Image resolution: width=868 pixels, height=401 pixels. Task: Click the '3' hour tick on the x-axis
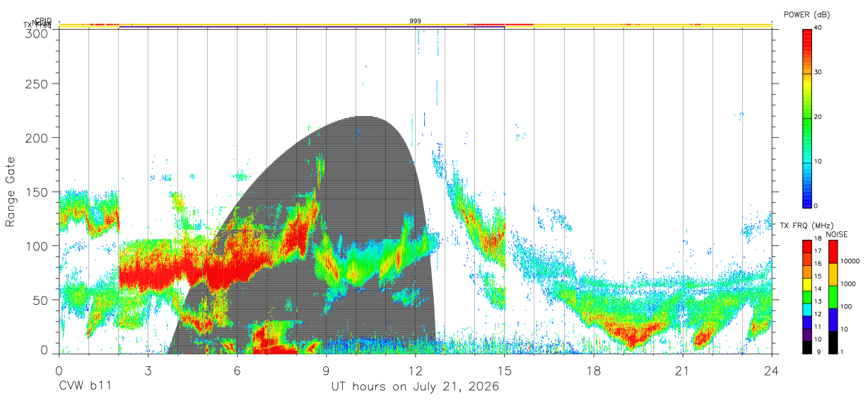(x=148, y=371)
